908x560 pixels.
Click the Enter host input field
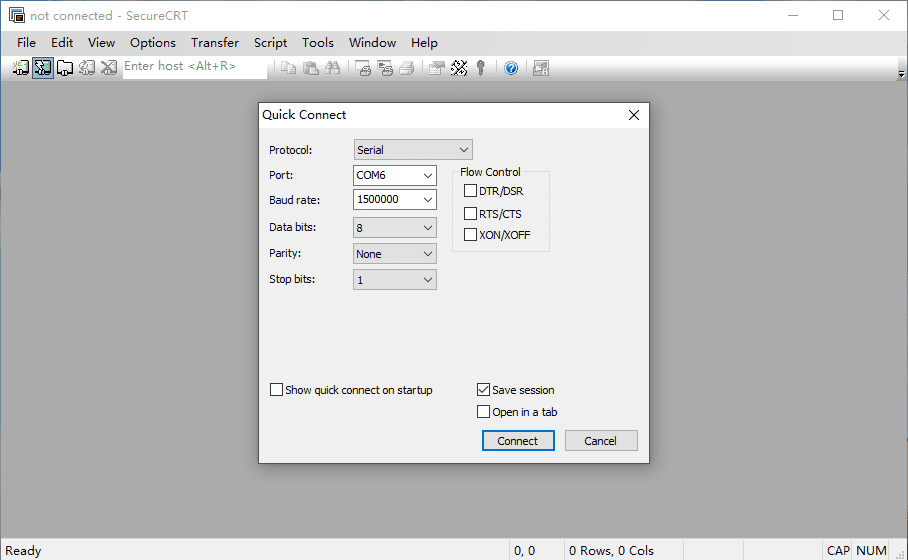195,67
